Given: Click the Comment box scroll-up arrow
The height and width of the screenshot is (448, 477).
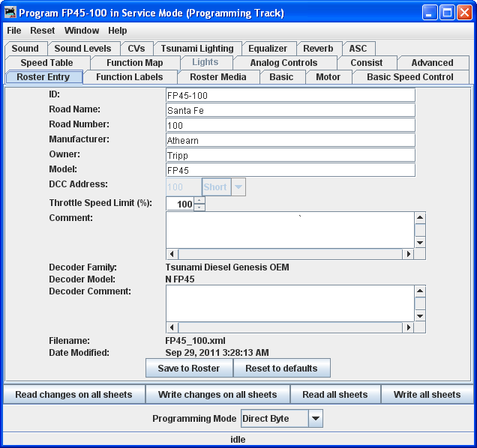Looking at the screenshot, I should 420,218.
